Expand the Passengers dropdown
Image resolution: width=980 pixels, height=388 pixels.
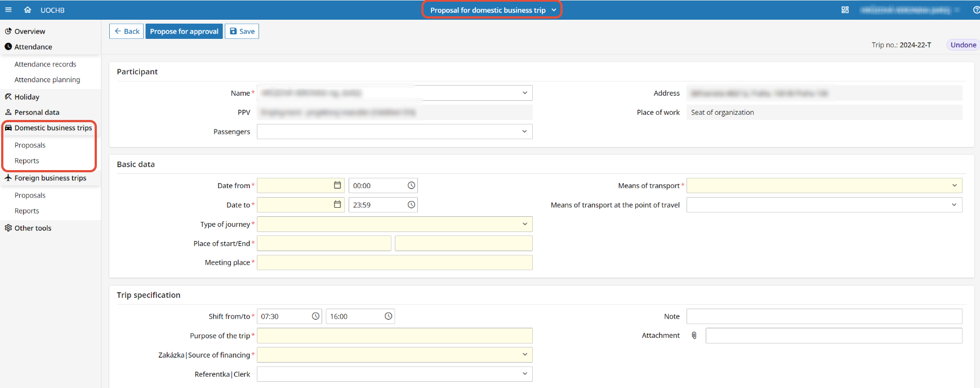pyautogui.click(x=524, y=131)
